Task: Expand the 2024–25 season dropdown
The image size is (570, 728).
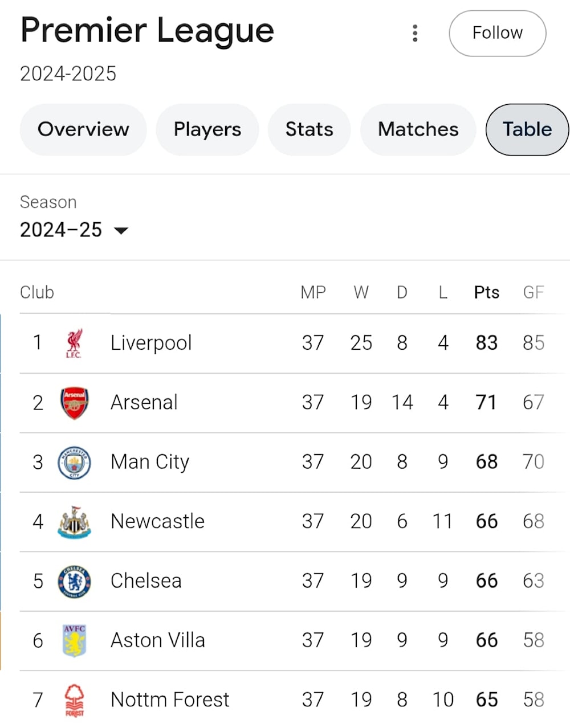Action: 74,230
